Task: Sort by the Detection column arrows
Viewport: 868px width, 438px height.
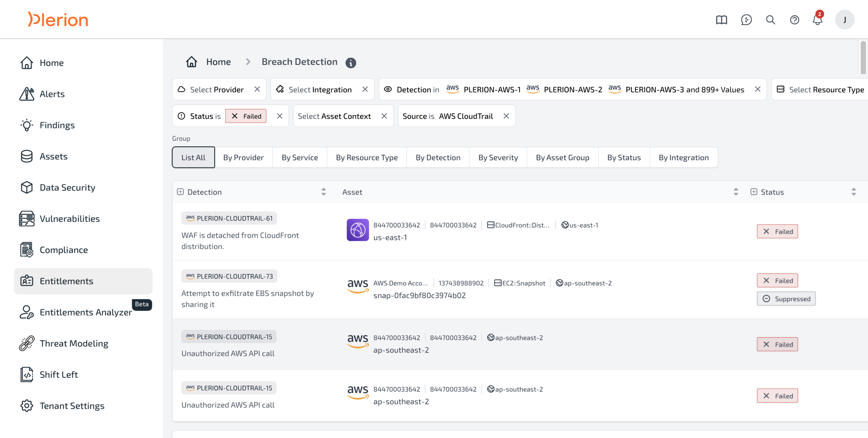Action: coord(323,192)
